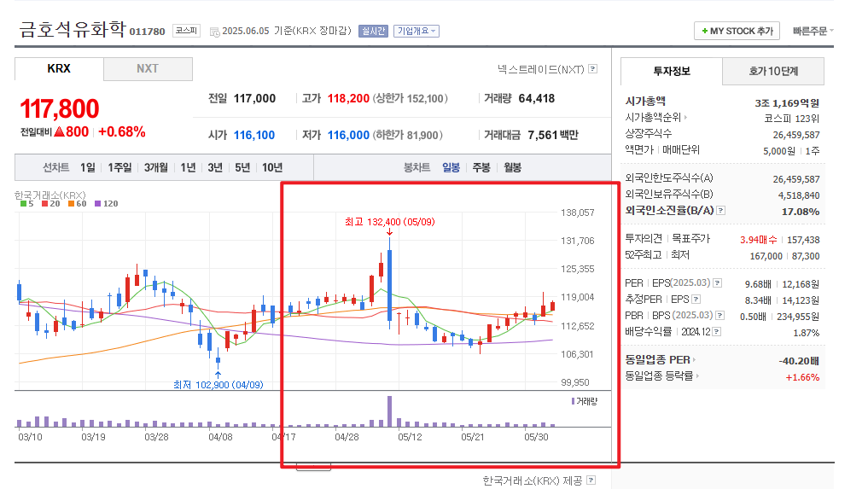The width and height of the screenshot is (868, 489).
Task: Select the 호가10단계 tab
Action: click(773, 71)
